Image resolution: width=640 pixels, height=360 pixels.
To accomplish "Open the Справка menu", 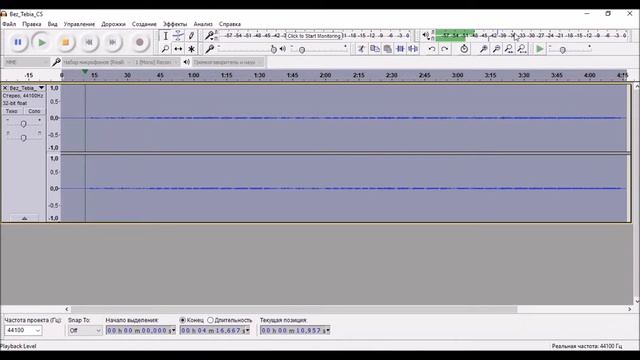I will point(230,24).
